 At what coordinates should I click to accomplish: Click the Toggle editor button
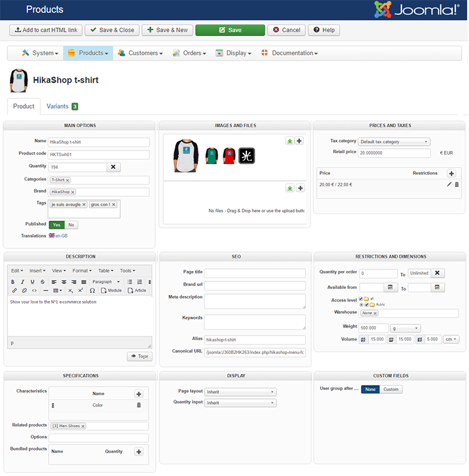click(x=139, y=356)
